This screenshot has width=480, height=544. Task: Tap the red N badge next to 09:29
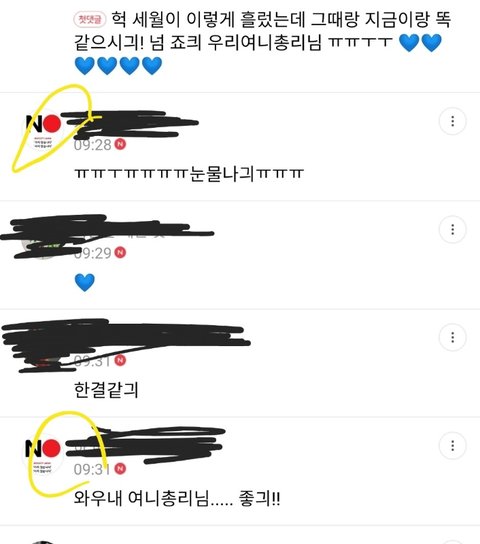(120, 252)
